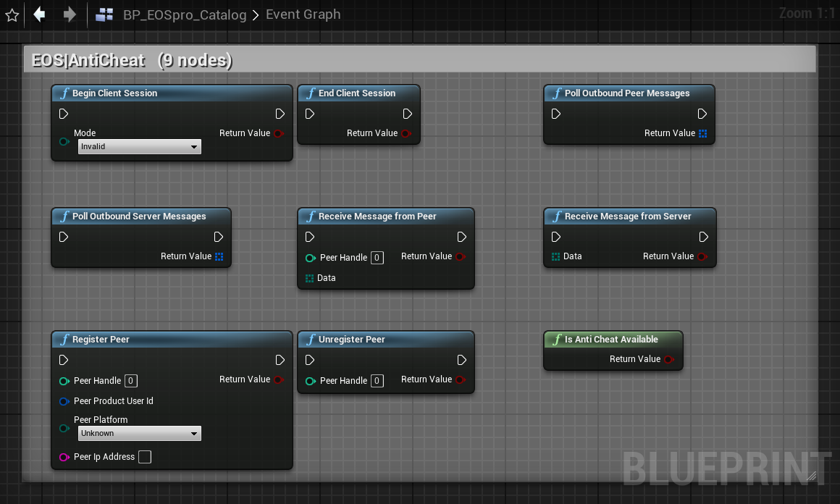Click End Client Session exec output pin
Screen dimensions: 840x504
407,114
